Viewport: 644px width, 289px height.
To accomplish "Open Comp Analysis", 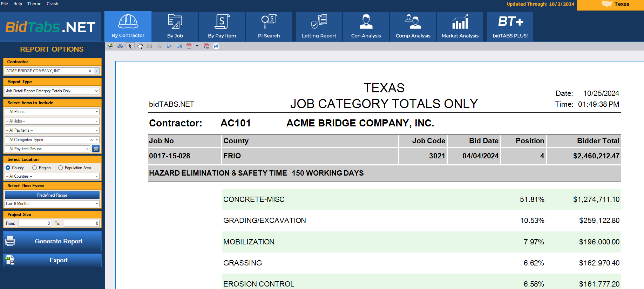I will [x=413, y=27].
